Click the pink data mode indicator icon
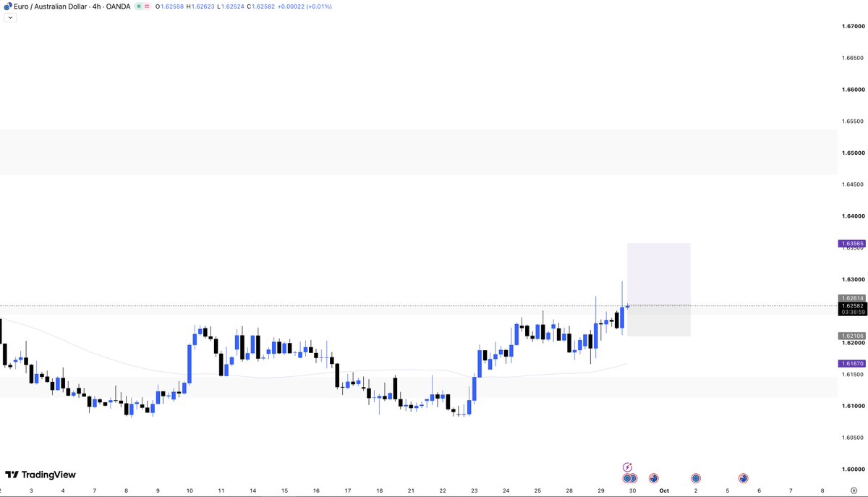 point(147,6)
